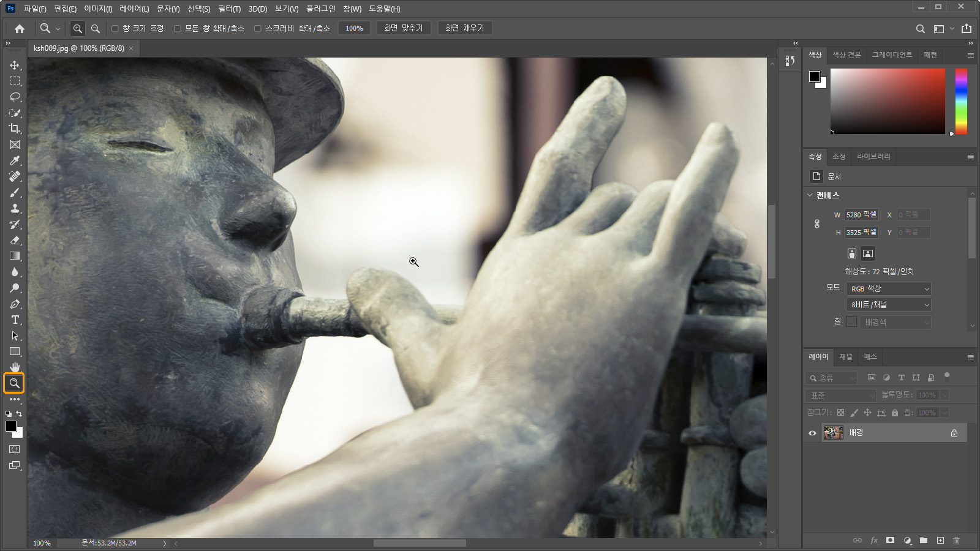Select the Gradient tool
980x551 pixels.
(15, 256)
